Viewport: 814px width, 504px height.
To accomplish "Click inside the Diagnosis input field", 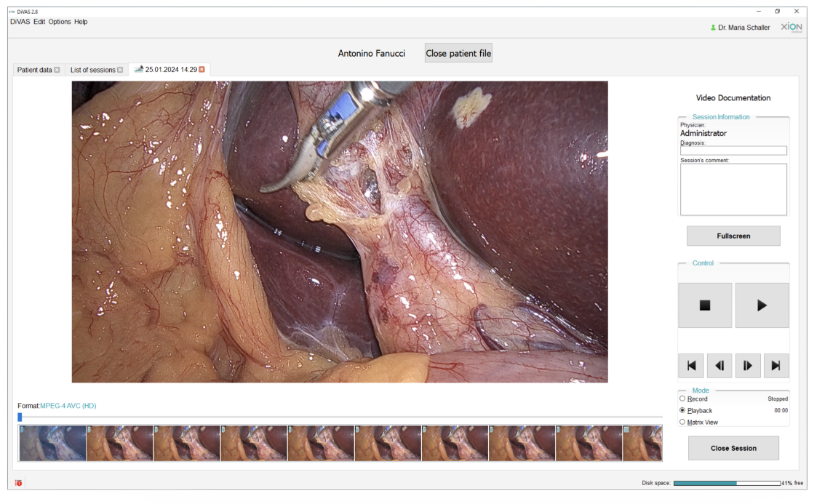I will click(733, 151).
